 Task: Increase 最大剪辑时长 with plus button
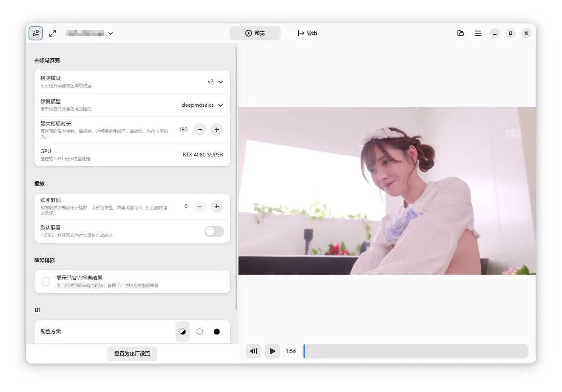click(x=217, y=130)
